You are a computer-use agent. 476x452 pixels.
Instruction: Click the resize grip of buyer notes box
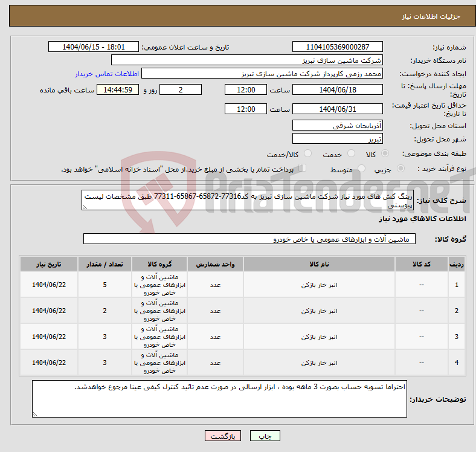point(35,415)
